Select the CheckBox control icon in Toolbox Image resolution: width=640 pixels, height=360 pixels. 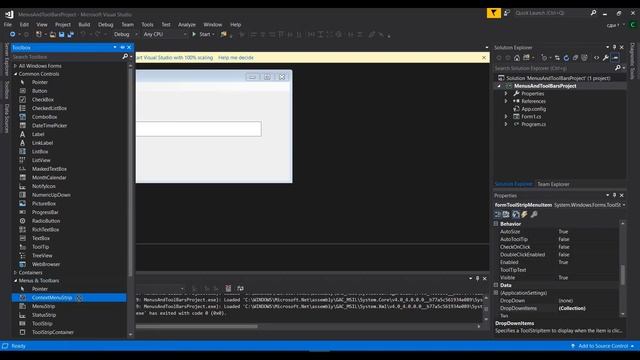[x=22, y=100]
